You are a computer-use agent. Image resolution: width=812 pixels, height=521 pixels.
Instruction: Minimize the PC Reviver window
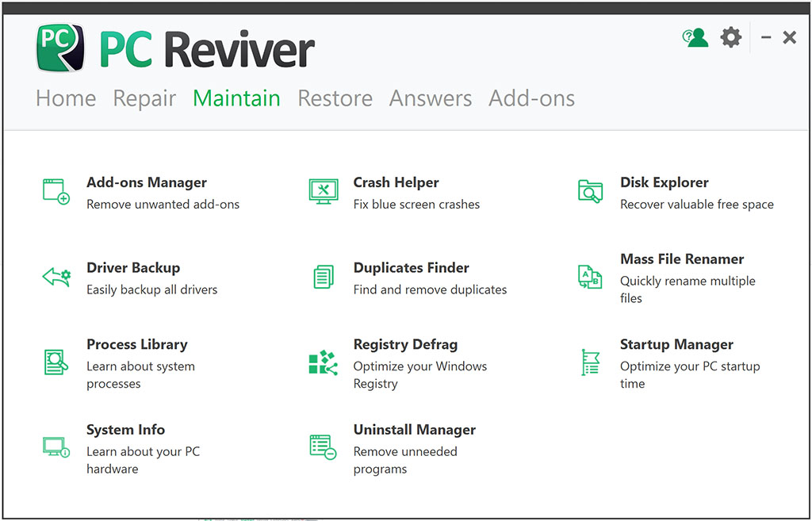(767, 37)
